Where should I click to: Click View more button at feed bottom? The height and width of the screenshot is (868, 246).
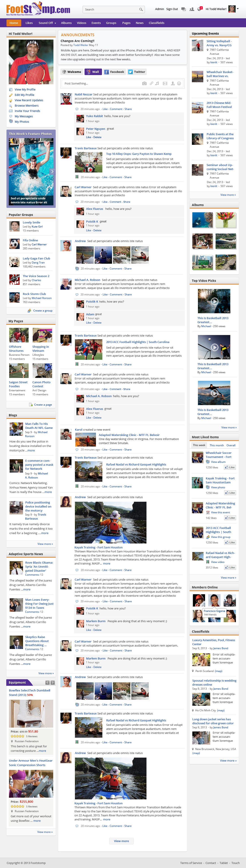tap(121, 841)
